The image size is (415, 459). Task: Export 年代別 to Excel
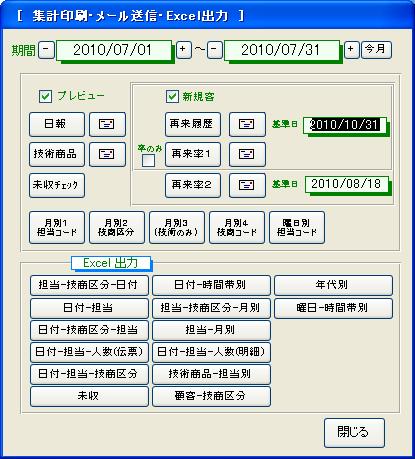(x=333, y=285)
